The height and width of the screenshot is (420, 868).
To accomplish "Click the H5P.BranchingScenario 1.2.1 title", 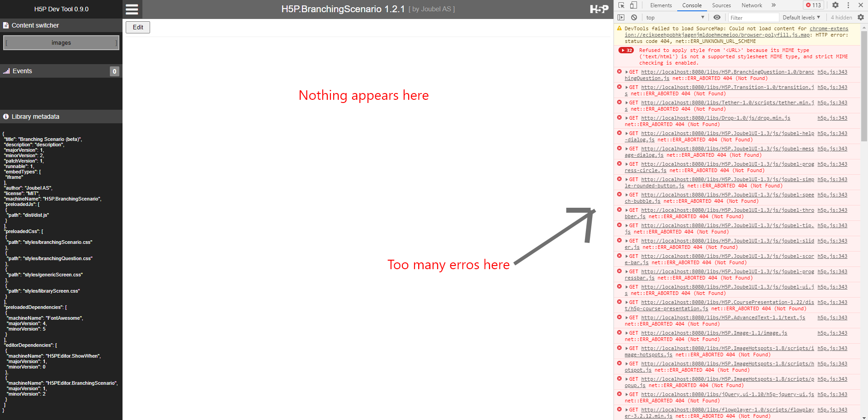I will point(343,9).
